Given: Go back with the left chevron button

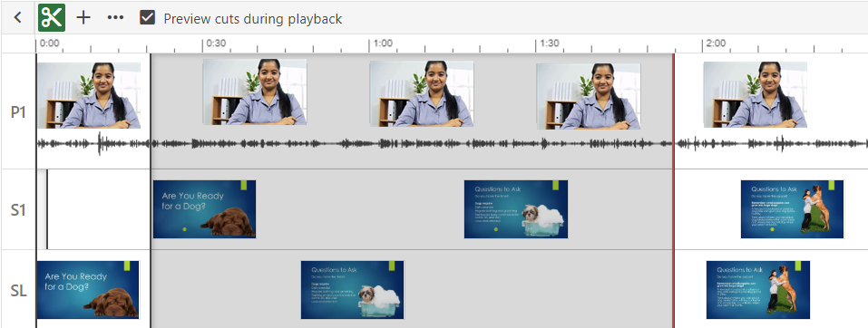Looking at the screenshot, I should click(18, 18).
